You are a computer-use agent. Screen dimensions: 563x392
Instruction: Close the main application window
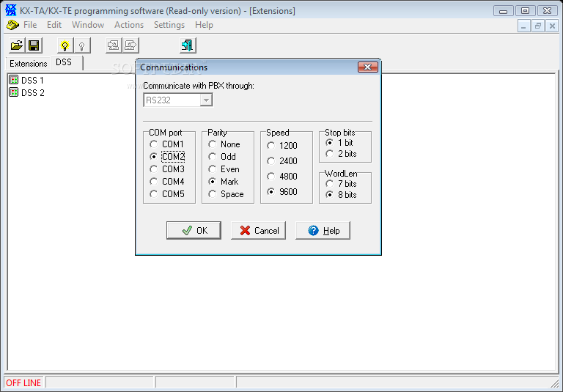547,11
